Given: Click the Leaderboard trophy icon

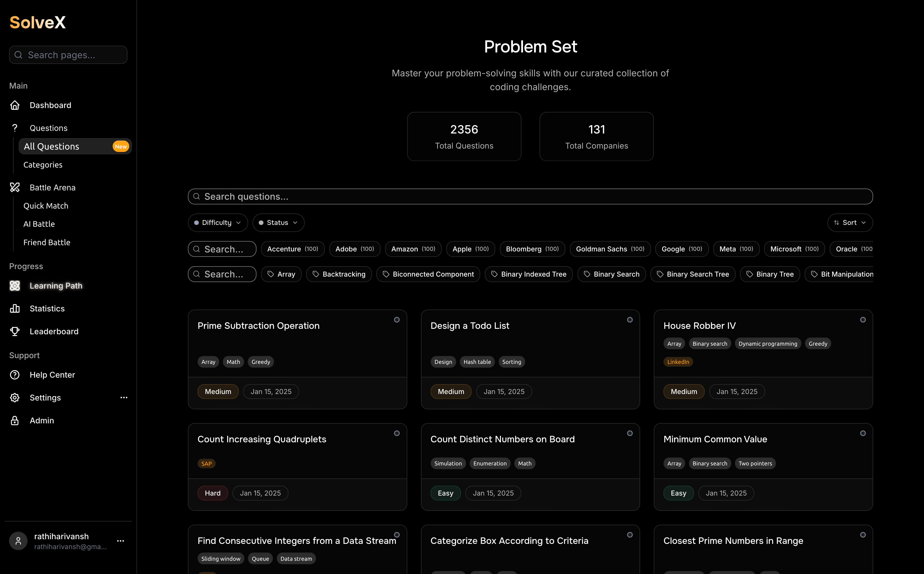Looking at the screenshot, I should point(15,331).
